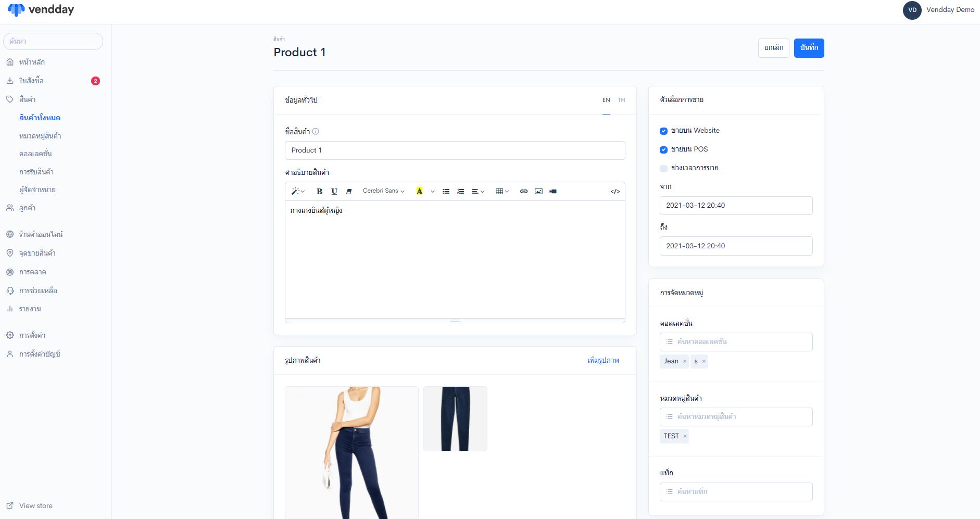This screenshot has height=519, width=980.
Task: Select the model wearing jeans image
Action: (351, 452)
